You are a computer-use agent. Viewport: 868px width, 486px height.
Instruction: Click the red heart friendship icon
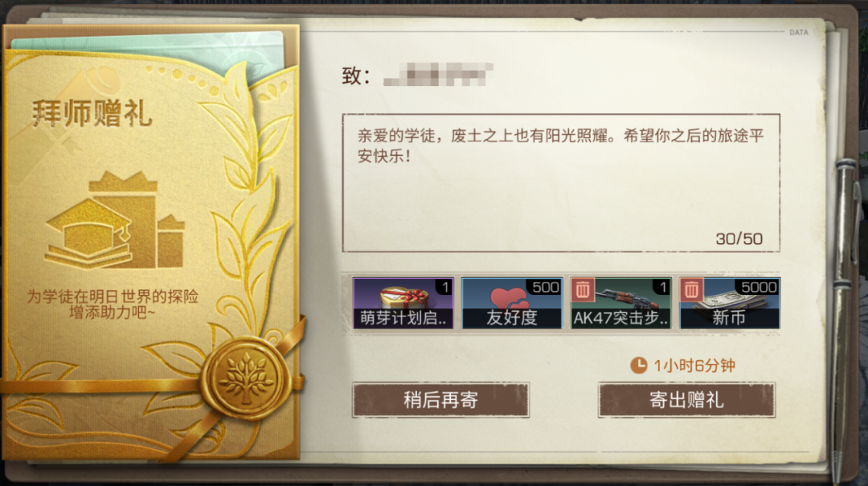click(508, 298)
